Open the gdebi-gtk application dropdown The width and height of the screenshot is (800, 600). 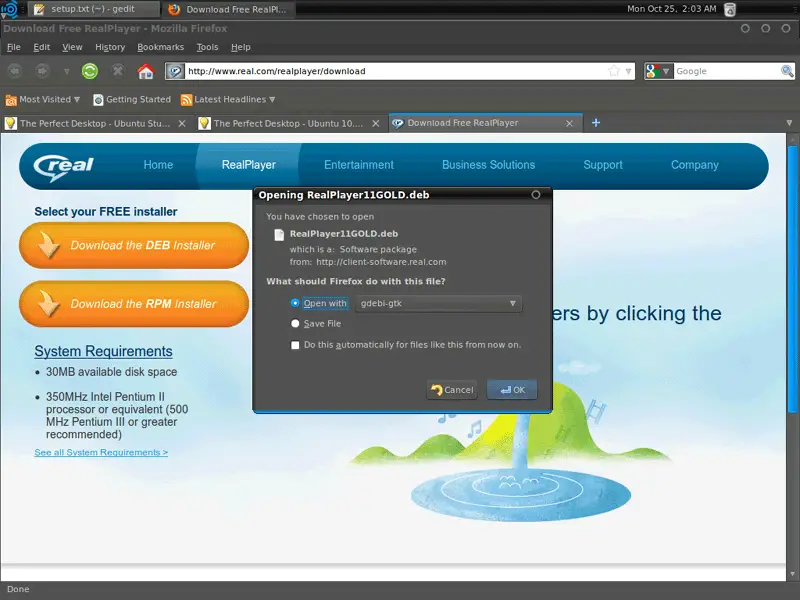coord(438,304)
